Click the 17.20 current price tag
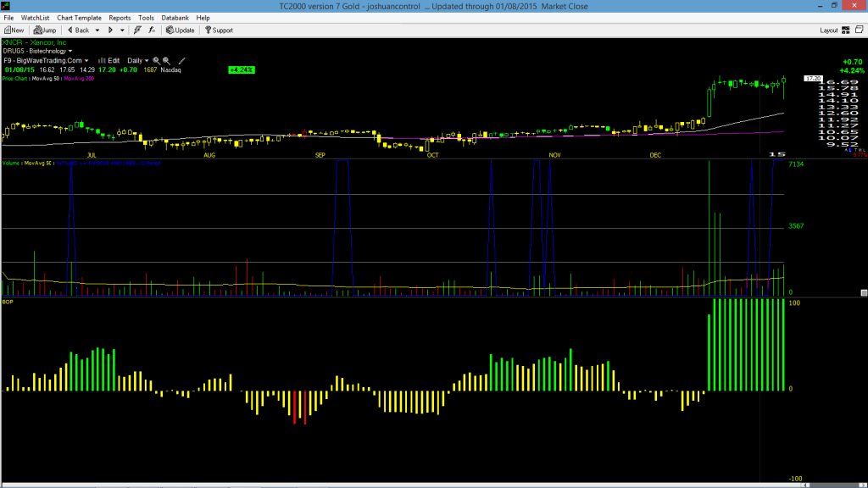Image resolution: width=868 pixels, height=488 pixels. click(x=813, y=79)
